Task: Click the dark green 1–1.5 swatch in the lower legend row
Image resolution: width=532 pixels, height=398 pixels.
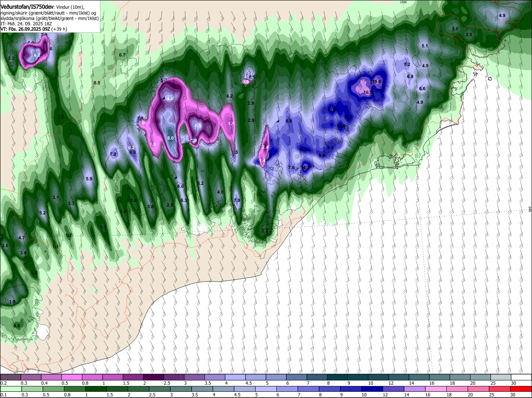Action: point(96,389)
